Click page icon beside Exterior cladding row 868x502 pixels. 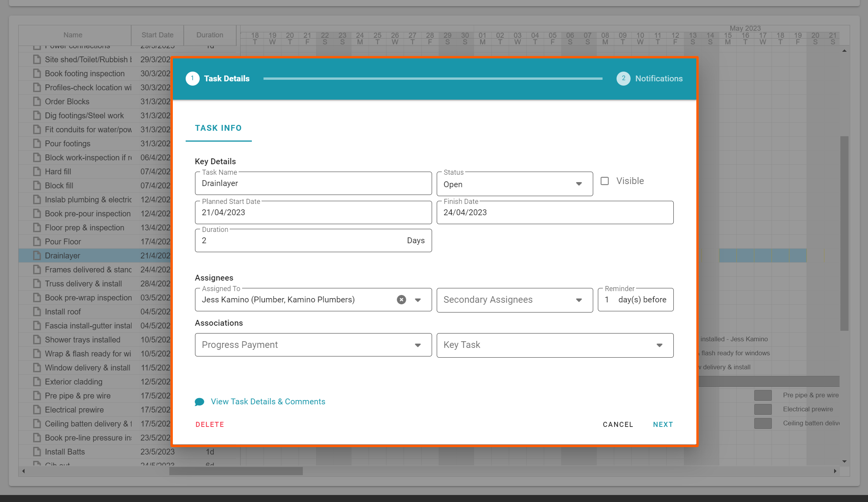tap(37, 382)
